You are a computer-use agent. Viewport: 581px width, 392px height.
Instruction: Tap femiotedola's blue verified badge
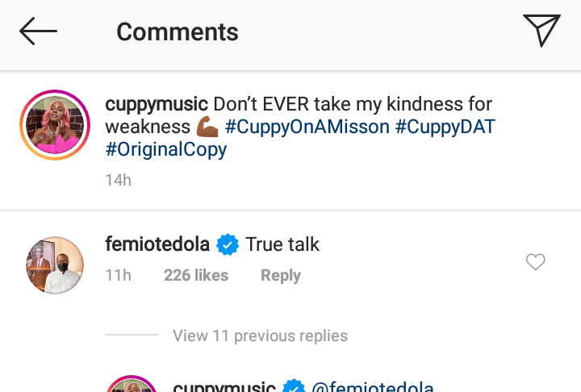[228, 245]
